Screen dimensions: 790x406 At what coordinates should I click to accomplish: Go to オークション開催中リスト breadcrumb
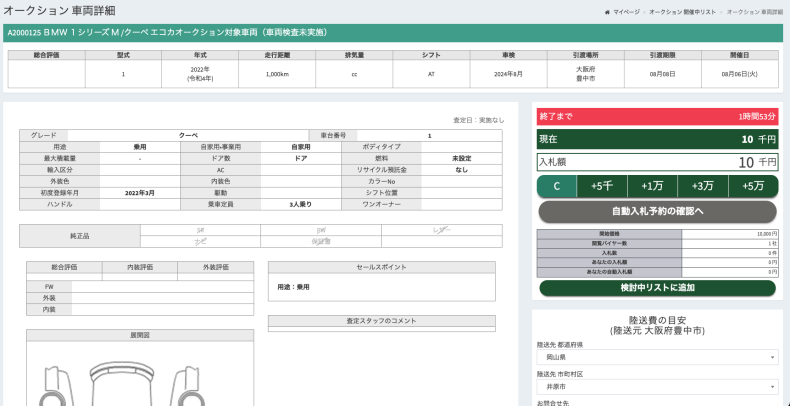pyautogui.click(x=682, y=11)
